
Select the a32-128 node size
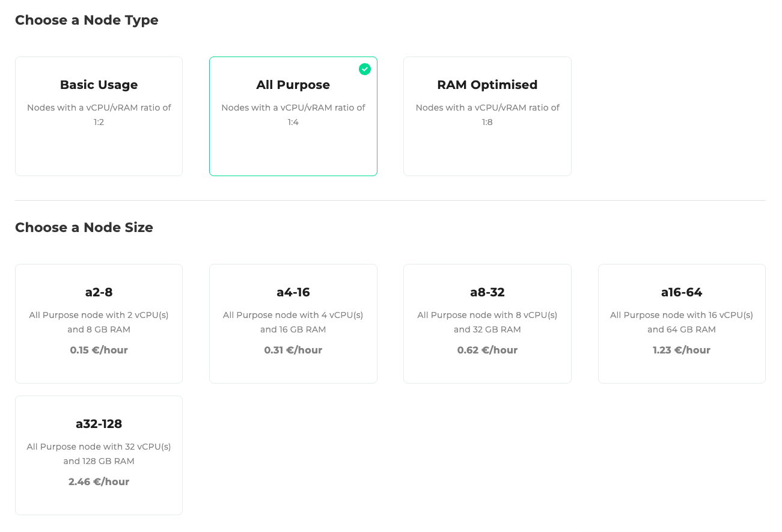click(99, 455)
